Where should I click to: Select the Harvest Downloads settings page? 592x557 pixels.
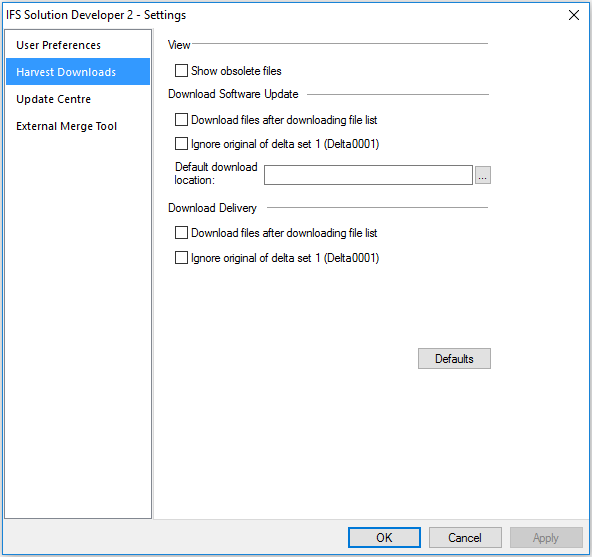tap(78, 72)
